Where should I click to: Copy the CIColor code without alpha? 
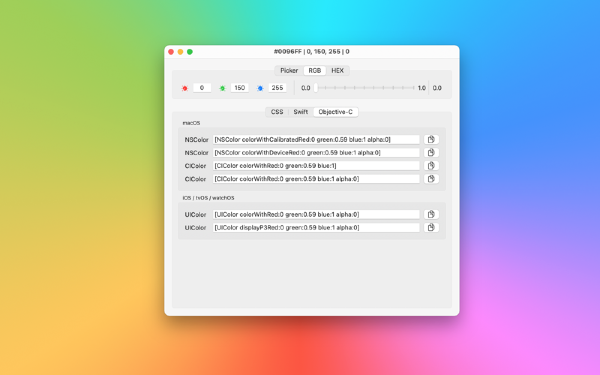[431, 165]
